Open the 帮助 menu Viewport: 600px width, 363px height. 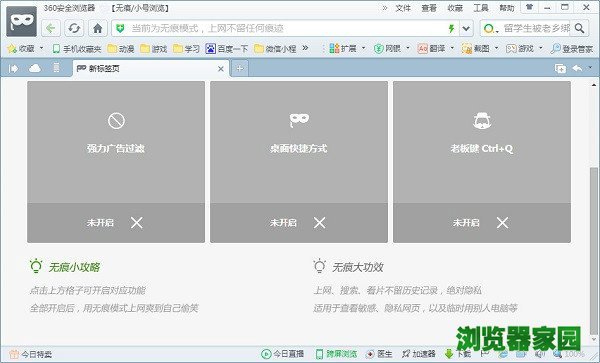coord(507,8)
